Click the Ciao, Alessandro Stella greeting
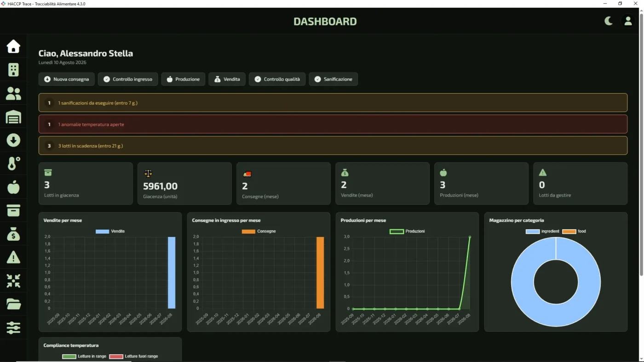Screen dimensions: 644x362 86,53
